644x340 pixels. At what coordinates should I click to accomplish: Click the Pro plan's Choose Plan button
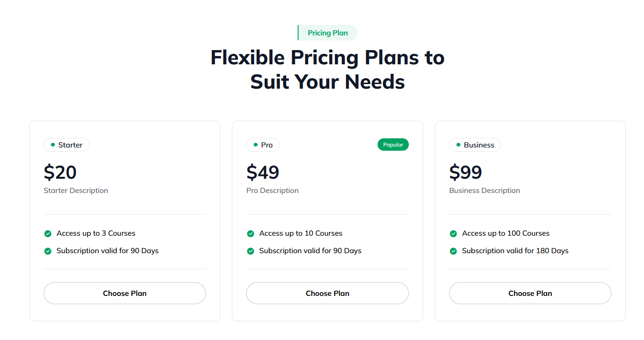327,293
